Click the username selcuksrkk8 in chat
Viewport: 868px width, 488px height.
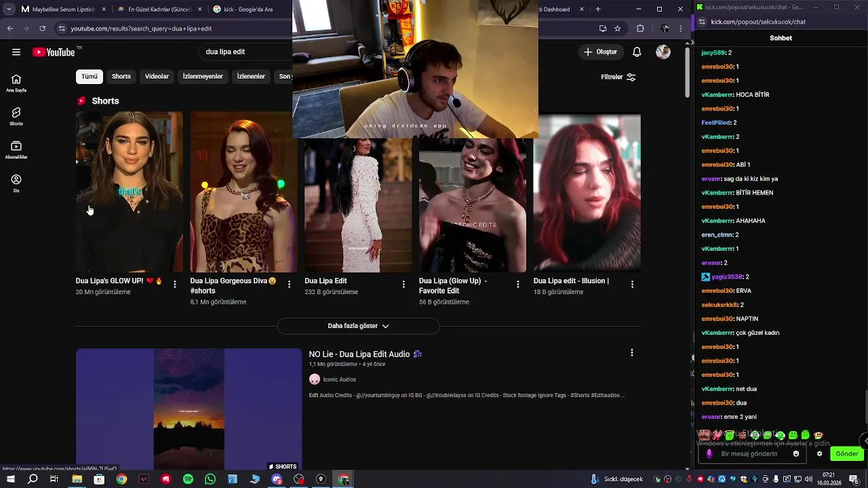(x=719, y=305)
